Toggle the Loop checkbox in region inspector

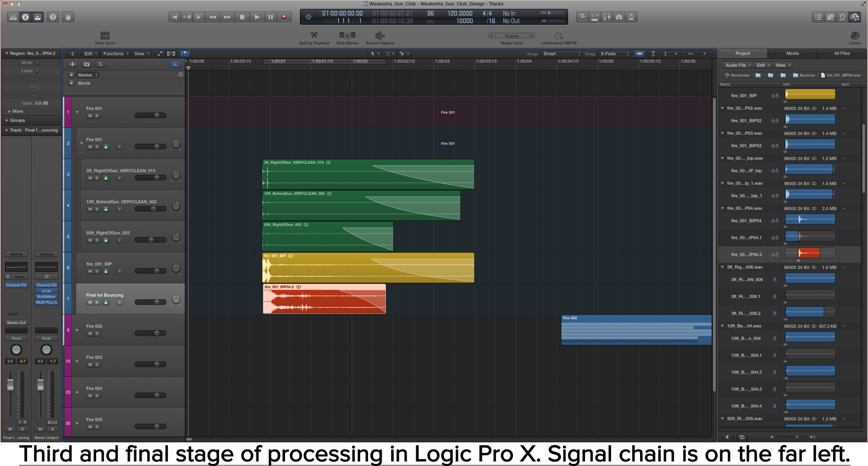click(37, 71)
